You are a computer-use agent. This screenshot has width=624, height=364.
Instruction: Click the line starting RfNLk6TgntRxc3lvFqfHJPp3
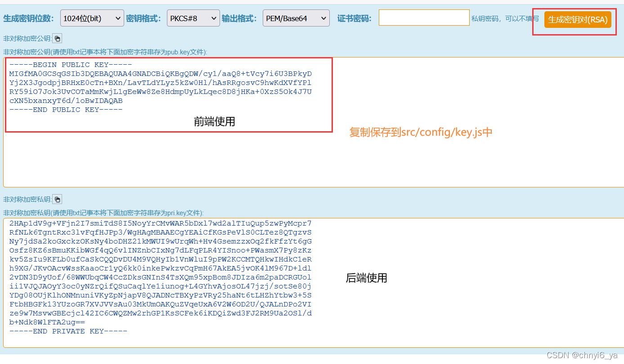(160, 232)
